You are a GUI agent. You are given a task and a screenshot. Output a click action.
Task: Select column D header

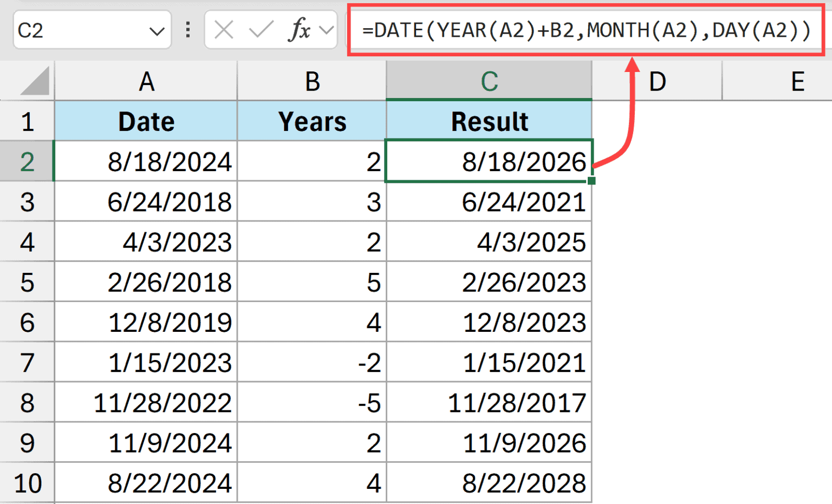pos(657,82)
